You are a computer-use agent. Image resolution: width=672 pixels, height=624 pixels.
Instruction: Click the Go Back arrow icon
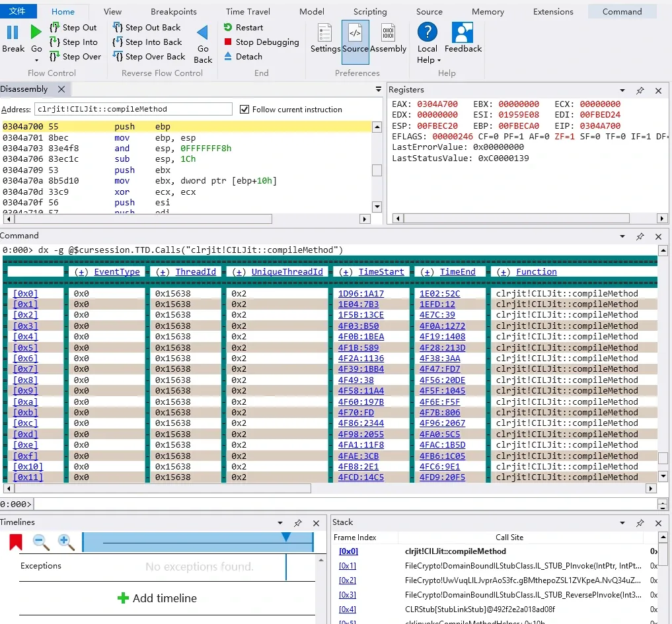pyautogui.click(x=202, y=32)
